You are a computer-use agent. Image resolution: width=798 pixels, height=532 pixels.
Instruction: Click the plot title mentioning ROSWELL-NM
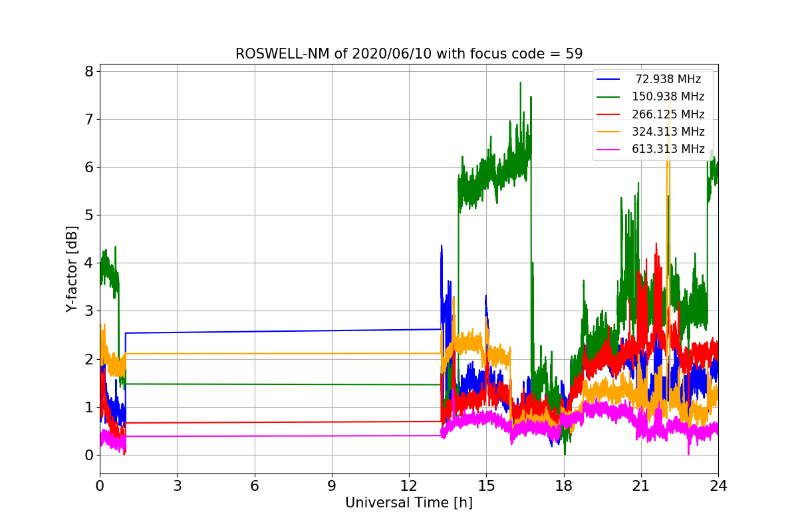click(409, 54)
